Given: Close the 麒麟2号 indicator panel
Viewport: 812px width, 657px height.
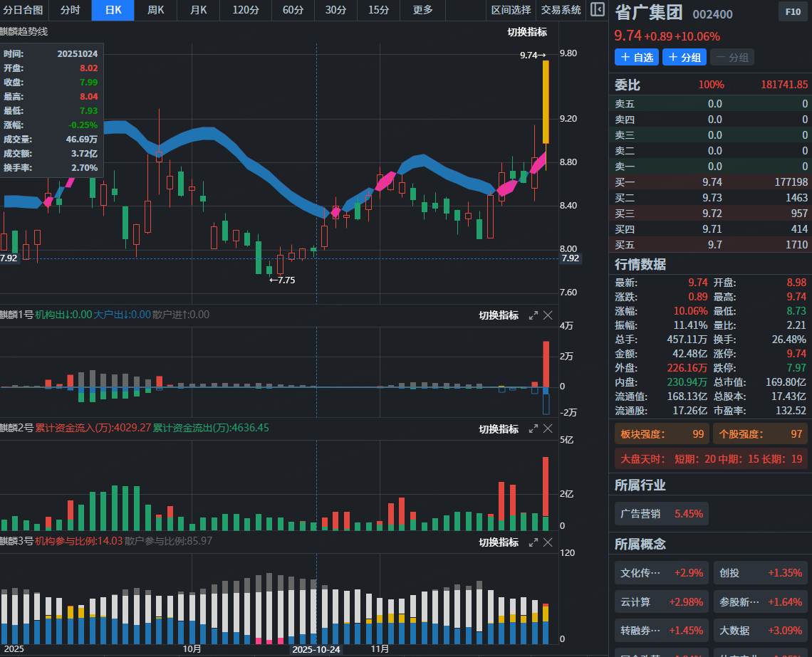Looking at the screenshot, I should (x=548, y=429).
